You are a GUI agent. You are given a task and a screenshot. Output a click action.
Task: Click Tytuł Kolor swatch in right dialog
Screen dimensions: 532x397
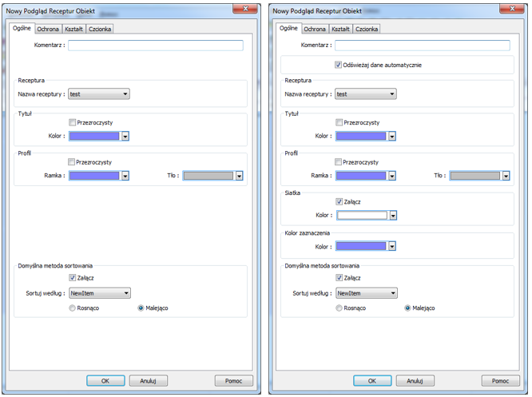361,136
